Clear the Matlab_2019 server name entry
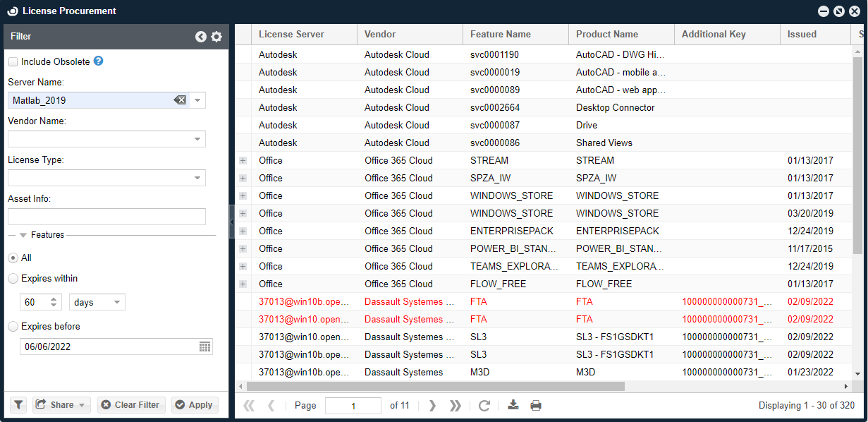This screenshot has width=868, height=422. [181, 100]
